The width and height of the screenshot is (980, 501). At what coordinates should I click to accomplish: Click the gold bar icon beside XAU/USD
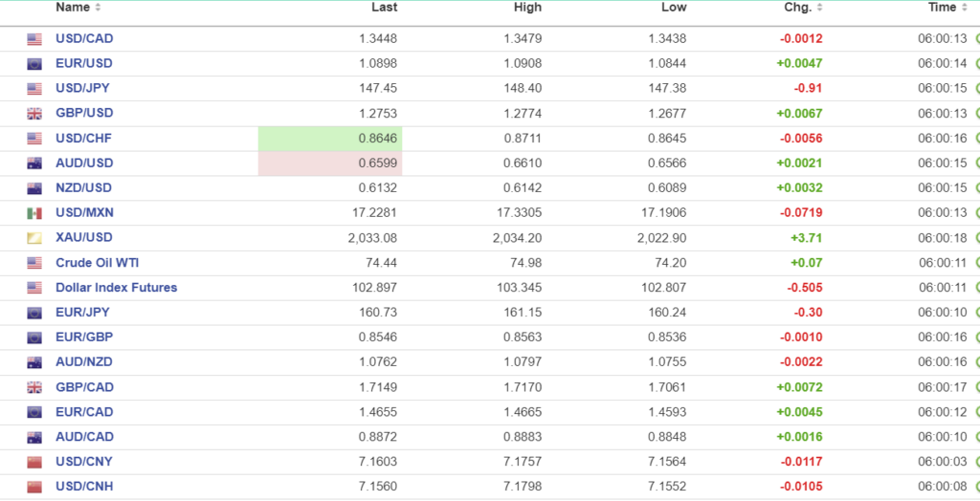click(x=34, y=238)
